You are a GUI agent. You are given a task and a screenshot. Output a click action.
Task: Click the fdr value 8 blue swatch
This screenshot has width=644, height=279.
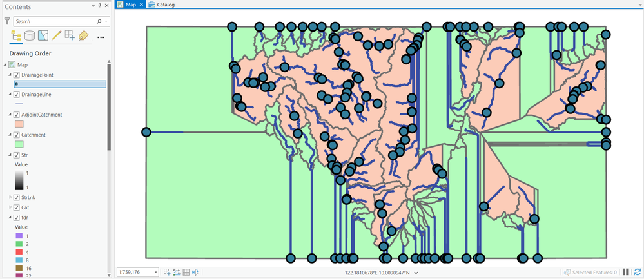[x=19, y=260]
